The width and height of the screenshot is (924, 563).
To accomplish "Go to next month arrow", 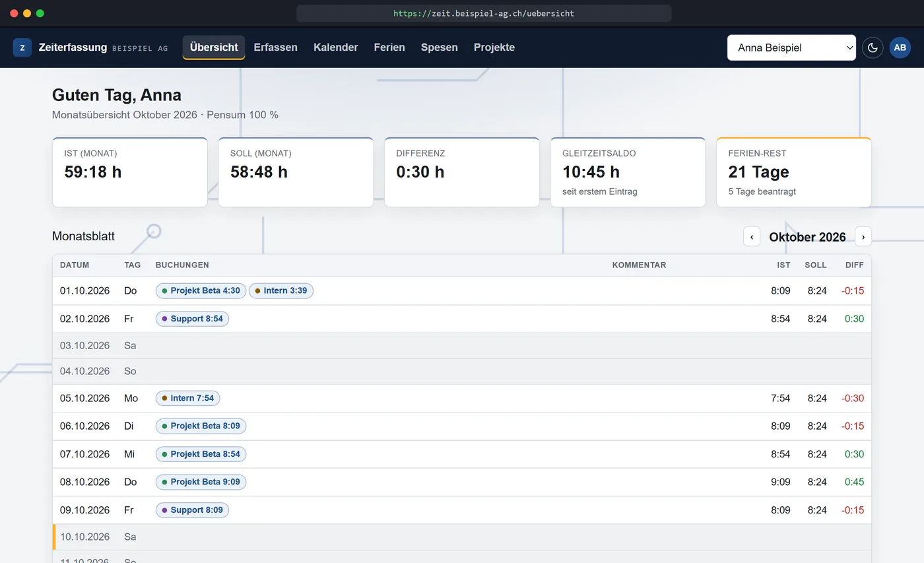I will [x=863, y=236].
